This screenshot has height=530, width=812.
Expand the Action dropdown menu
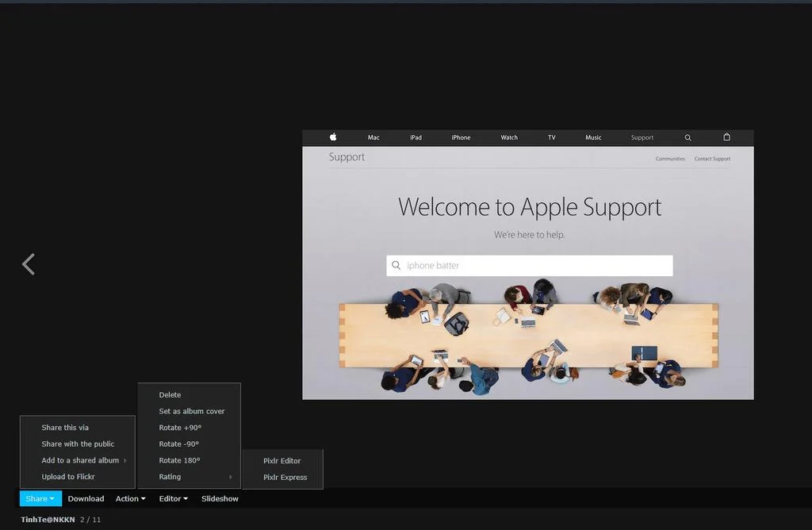click(x=131, y=498)
